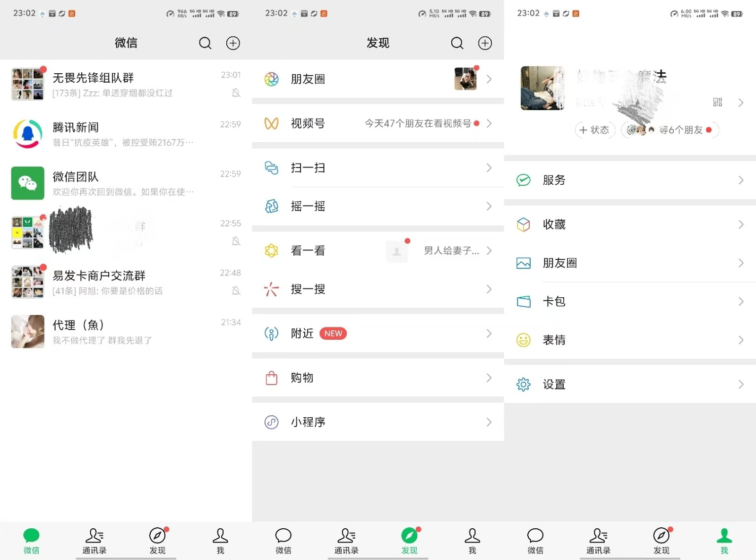Tap the plus icon in the 发现 screen header
This screenshot has height=560, width=756.
[485, 43]
